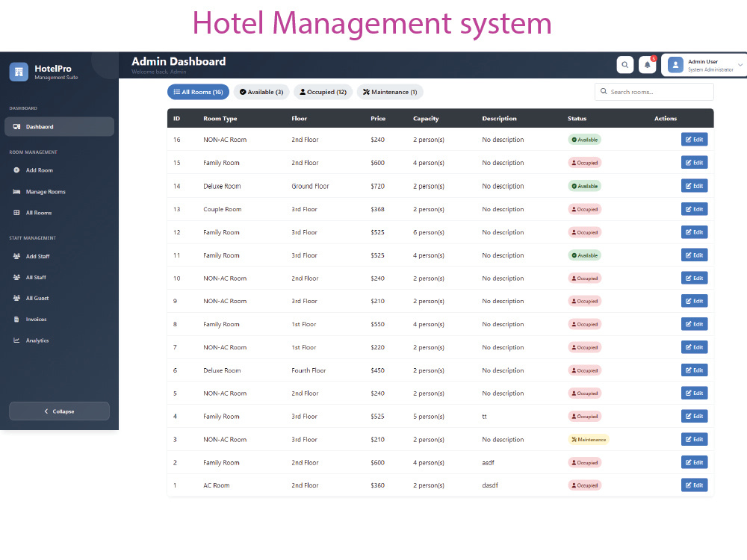This screenshot has height=560, width=747.
Task: Filter by Maintenance (1) rooms
Action: coord(390,92)
